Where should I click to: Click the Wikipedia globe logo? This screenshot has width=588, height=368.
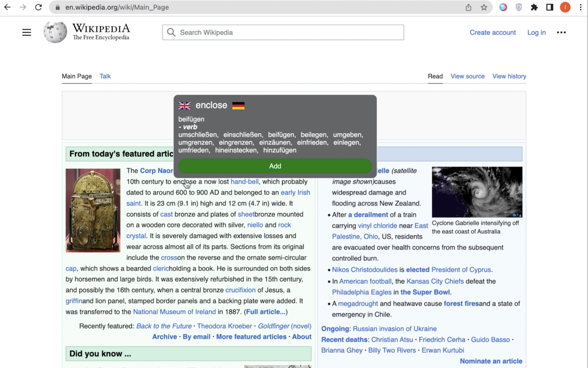coord(55,32)
